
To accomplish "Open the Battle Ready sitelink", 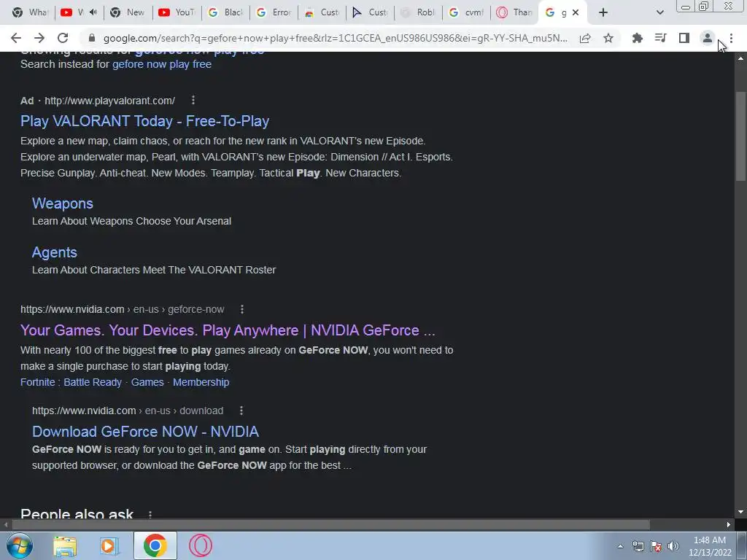I will tap(93, 382).
